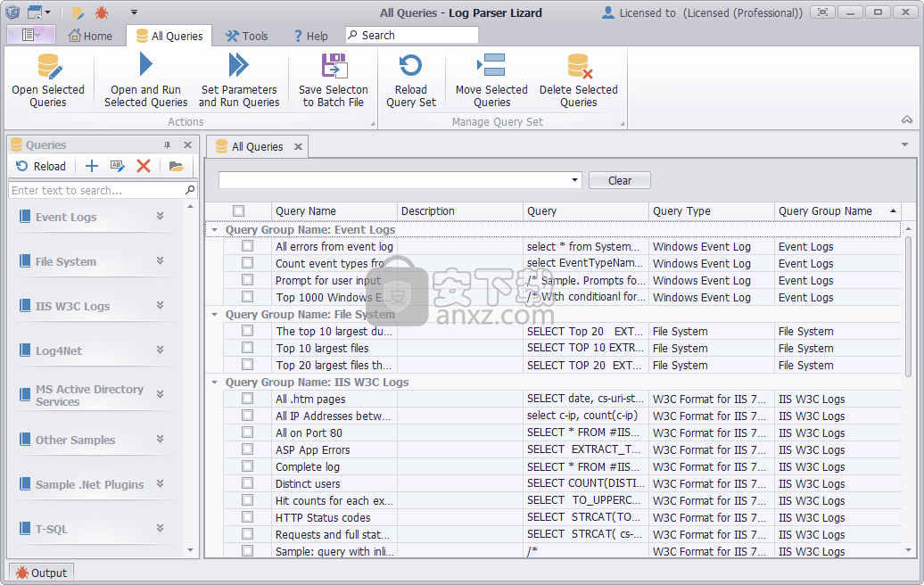The height and width of the screenshot is (585, 924).
Task: Open the Tools ribbon tab
Action: (x=247, y=36)
